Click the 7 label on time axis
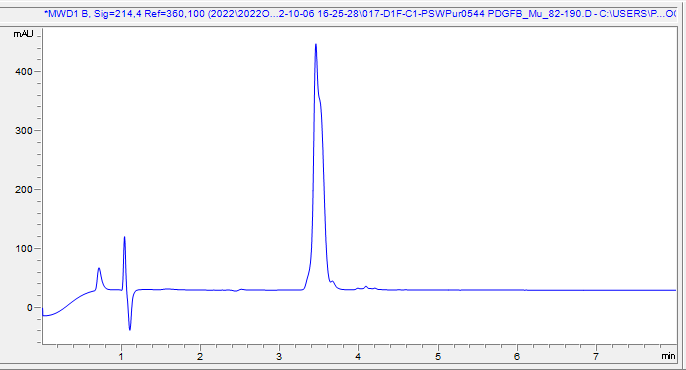 point(596,356)
